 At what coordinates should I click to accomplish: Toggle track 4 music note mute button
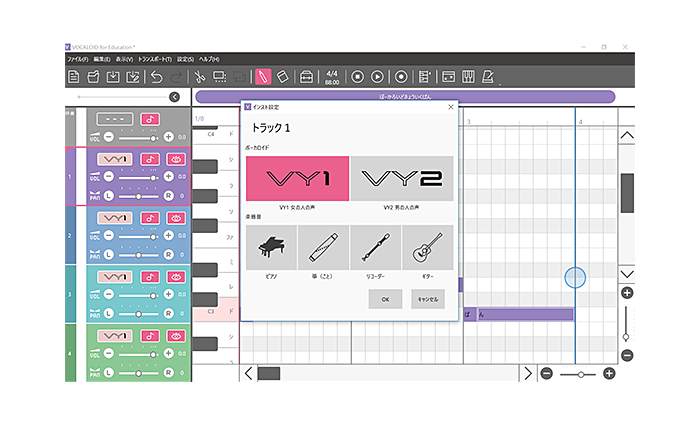tap(150, 336)
